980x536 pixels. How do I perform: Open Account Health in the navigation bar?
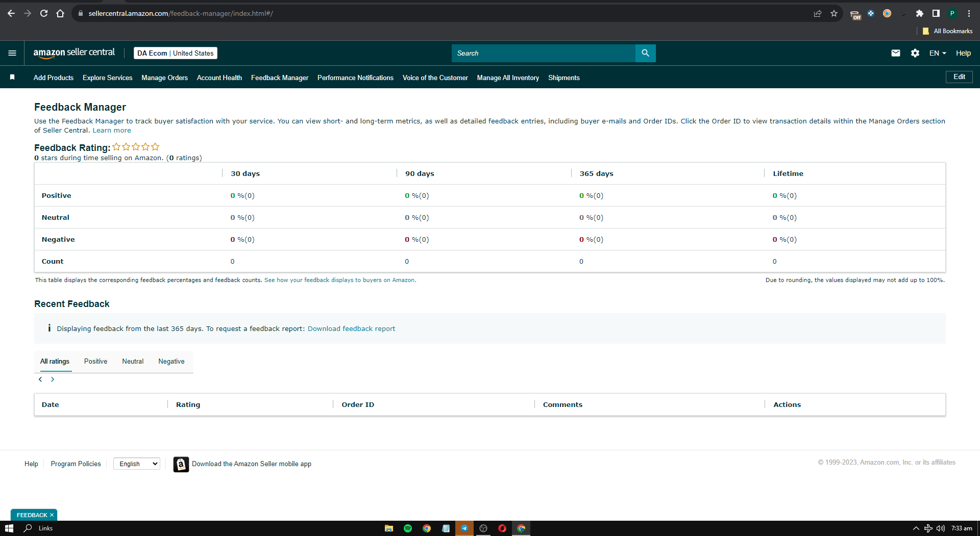[x=219, y=78]
